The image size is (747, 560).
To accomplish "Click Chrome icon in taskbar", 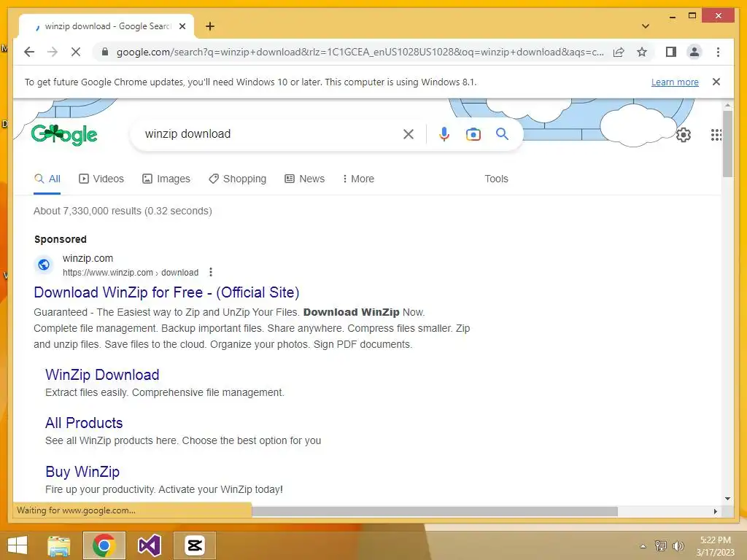I will (104, 545).
